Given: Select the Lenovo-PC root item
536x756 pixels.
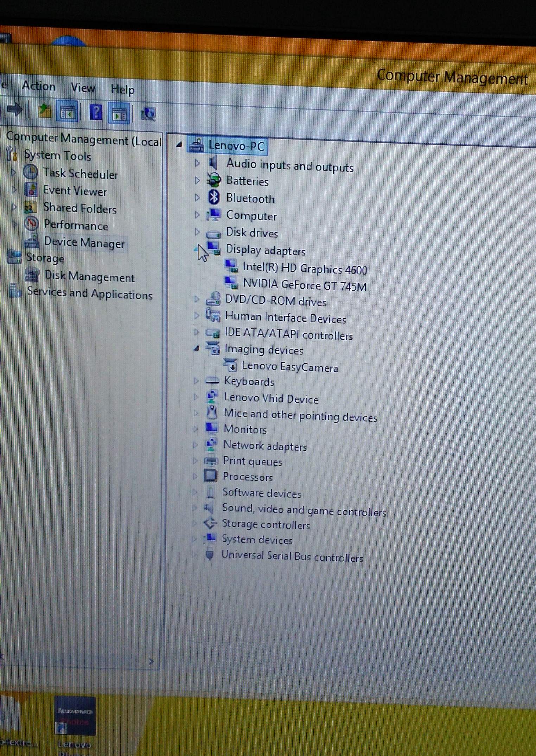Looking at the screenshot, I should 236,145.
